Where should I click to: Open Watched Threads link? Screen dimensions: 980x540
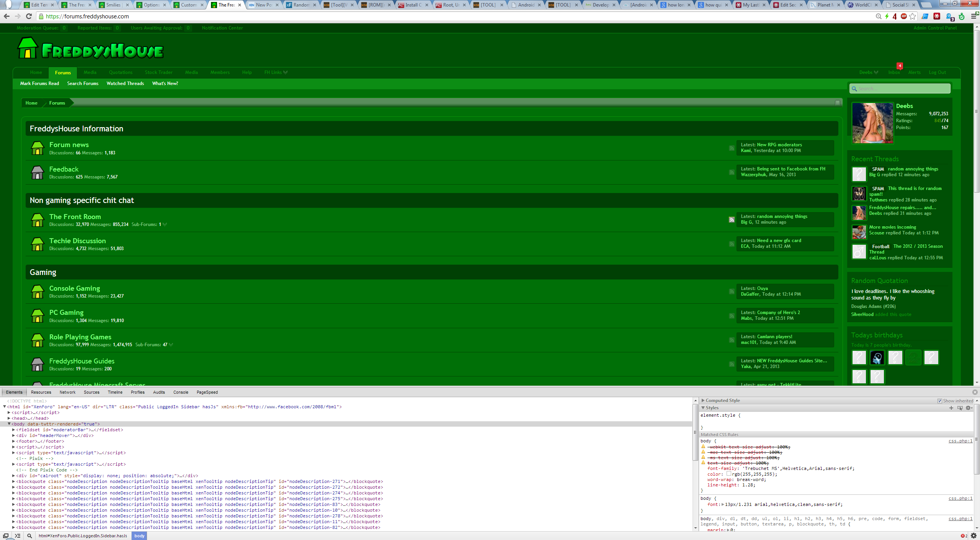coord(125,83)
